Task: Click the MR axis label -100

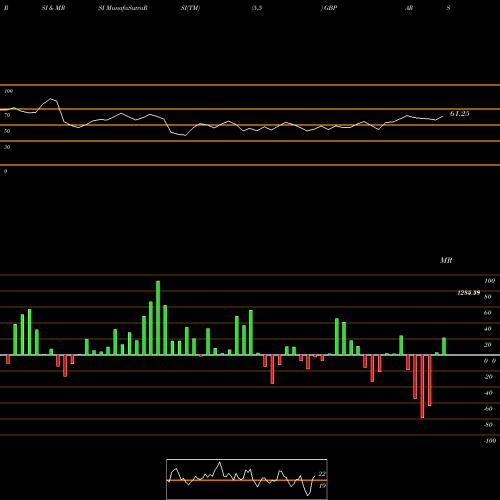Action: pyautogui.click(x=490, y=441)
